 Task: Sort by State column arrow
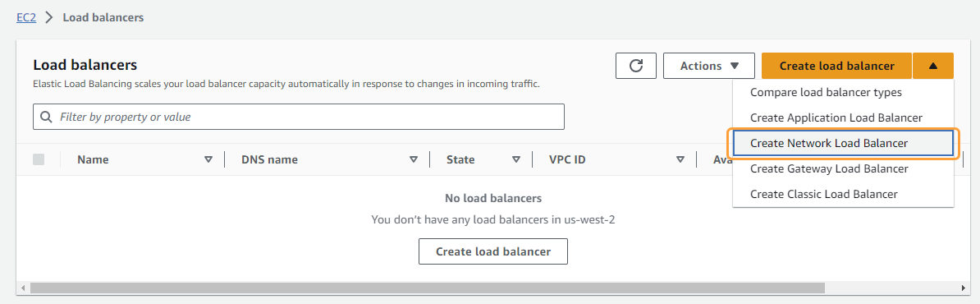516,159
